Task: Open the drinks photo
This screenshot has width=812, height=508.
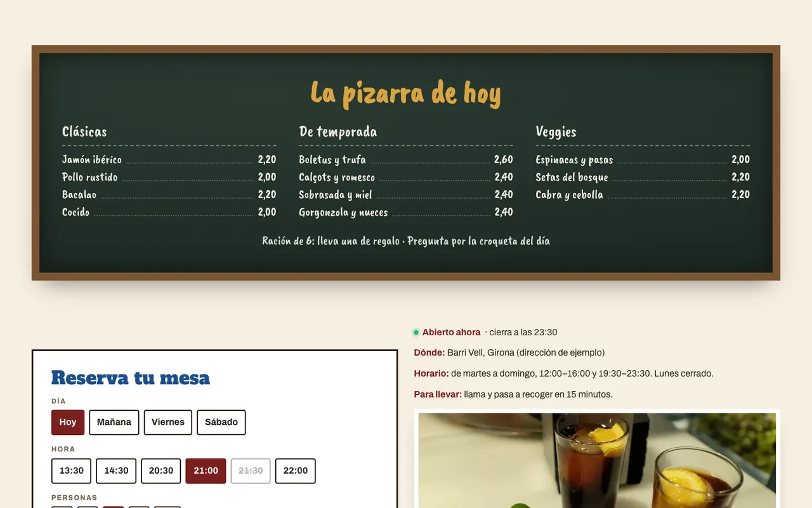Action: point(597,460)
